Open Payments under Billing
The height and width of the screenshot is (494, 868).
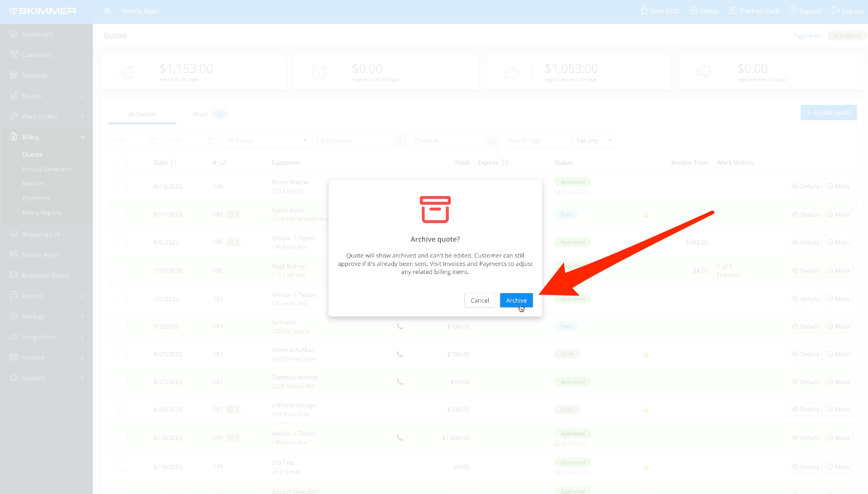(36, 198)
